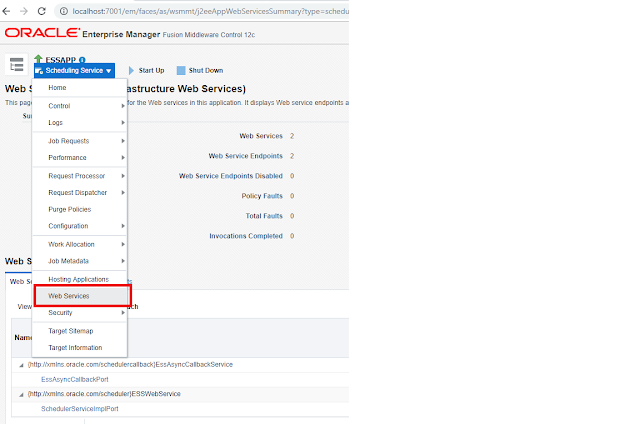The image size is (640, 424).
Task: Open the SchedulerServiceImplPort link
Action: [x=80, y=409]
